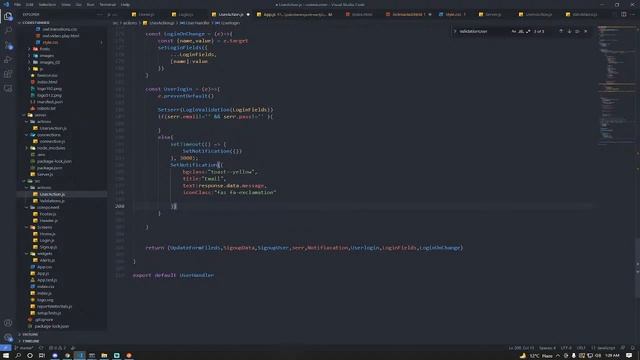Open Alerts.js in the explorer
Image resolution: width=640 pixels, height=360 pixels.
pos(47,260)
